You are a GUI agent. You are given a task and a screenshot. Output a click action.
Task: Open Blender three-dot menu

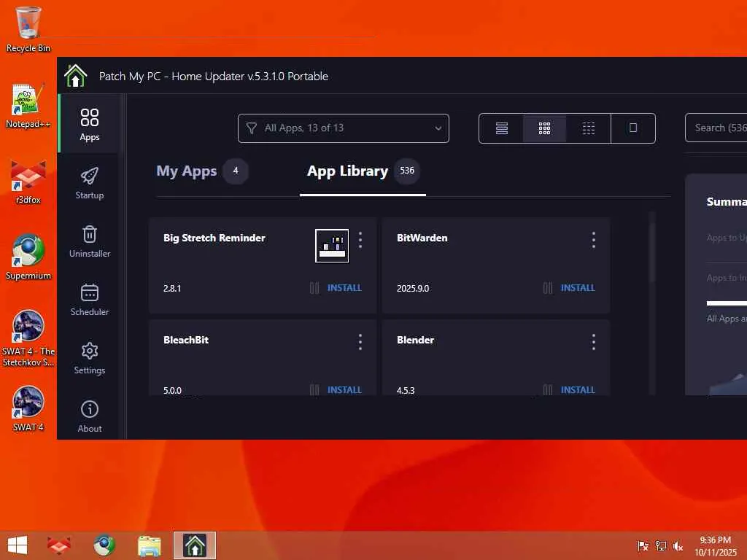(x=594, y=342)
